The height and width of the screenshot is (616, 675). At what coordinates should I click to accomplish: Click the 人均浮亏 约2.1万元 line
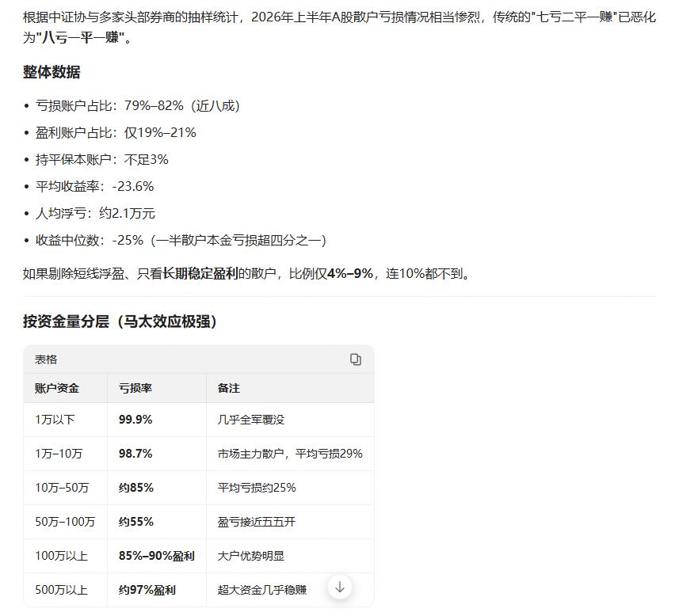pos(95,213)
